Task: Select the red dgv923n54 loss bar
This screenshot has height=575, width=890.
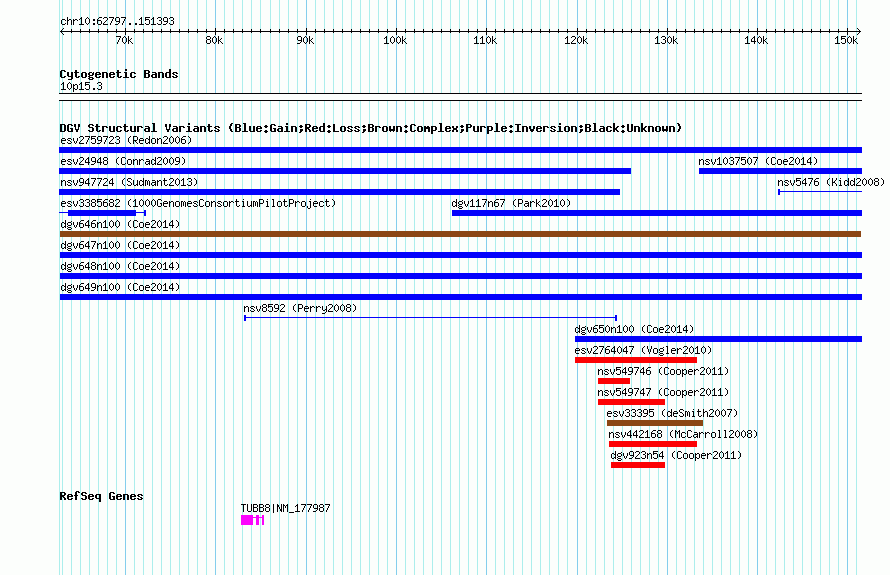Action: point(638,465)
